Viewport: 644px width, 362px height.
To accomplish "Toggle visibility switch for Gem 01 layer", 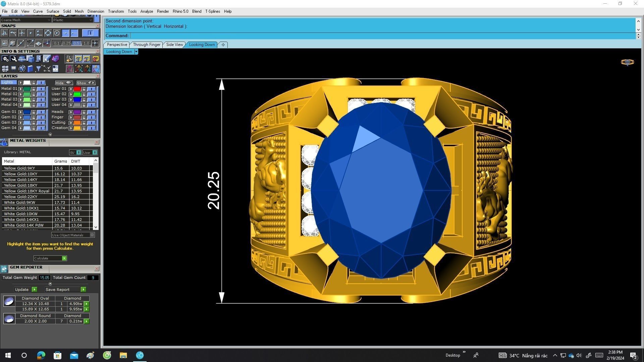I will tap(41, 112).
